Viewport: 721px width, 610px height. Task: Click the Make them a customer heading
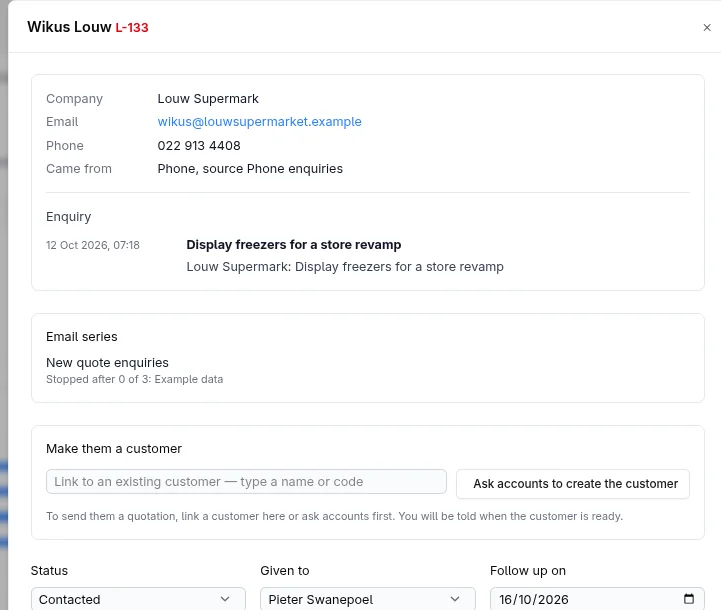(114, 449)
